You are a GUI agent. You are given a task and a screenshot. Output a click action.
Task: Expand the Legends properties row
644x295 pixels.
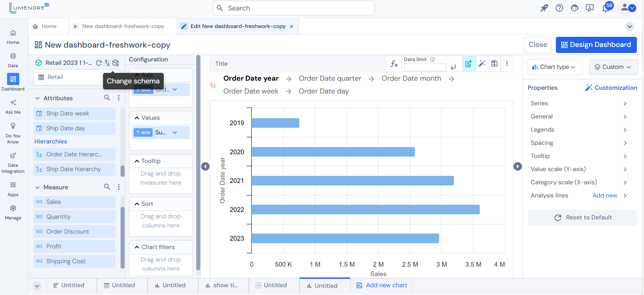[x=579, y=130]
